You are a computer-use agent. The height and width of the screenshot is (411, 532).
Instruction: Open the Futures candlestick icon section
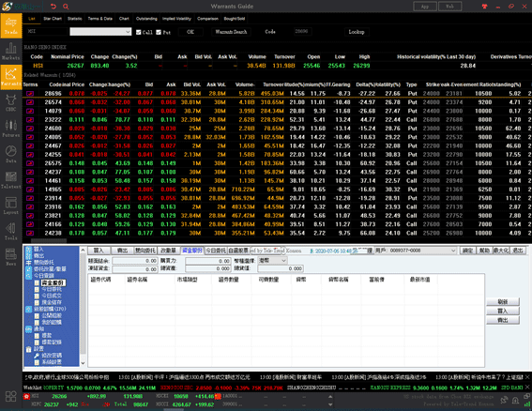(11, 129)
